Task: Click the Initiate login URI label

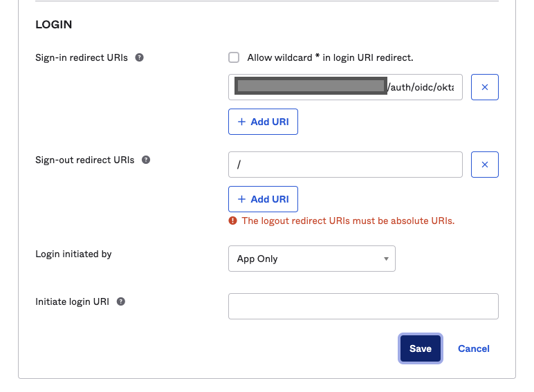Action: (72, 302)
